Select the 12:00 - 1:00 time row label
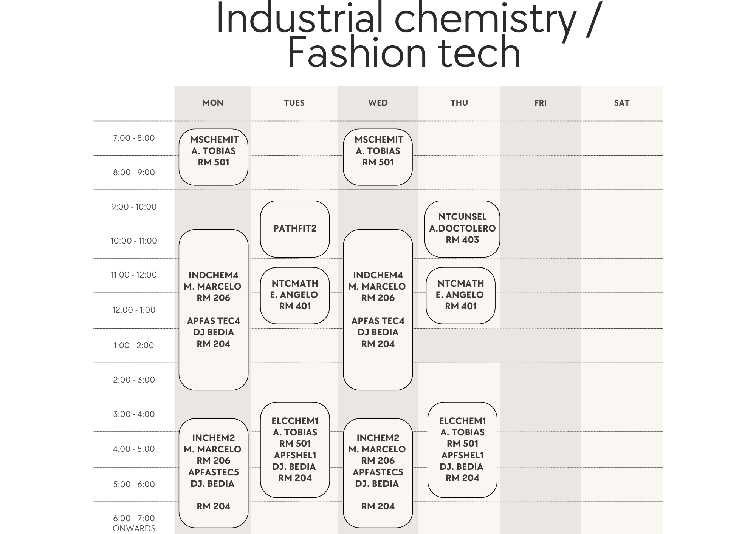 click(x=134, y=310)
